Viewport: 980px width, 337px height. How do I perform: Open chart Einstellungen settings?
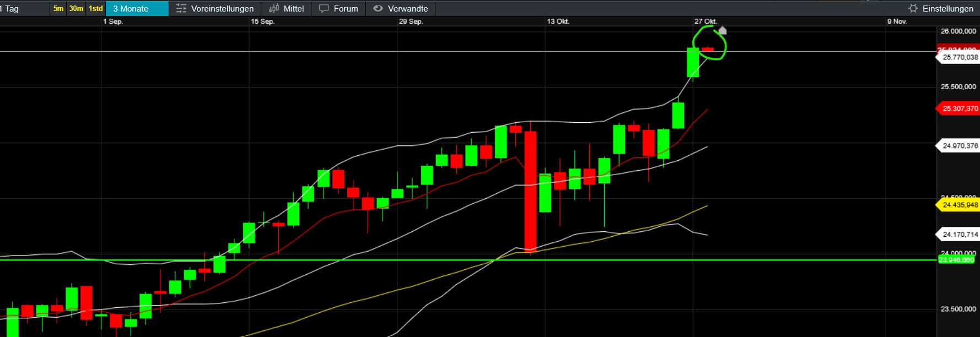[x=941, y=8]
